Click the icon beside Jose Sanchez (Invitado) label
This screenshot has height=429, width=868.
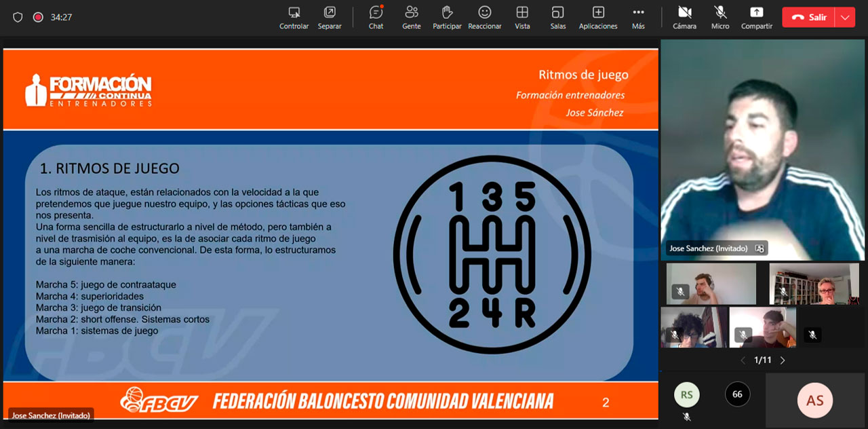[x=759, y=248]
